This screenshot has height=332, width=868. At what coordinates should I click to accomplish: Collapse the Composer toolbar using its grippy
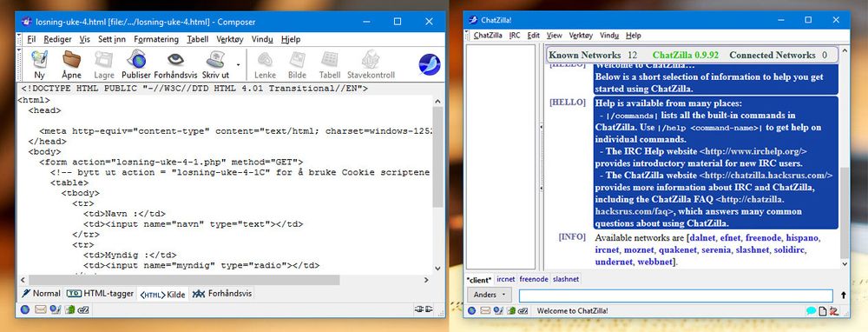(x=19, y=64)
